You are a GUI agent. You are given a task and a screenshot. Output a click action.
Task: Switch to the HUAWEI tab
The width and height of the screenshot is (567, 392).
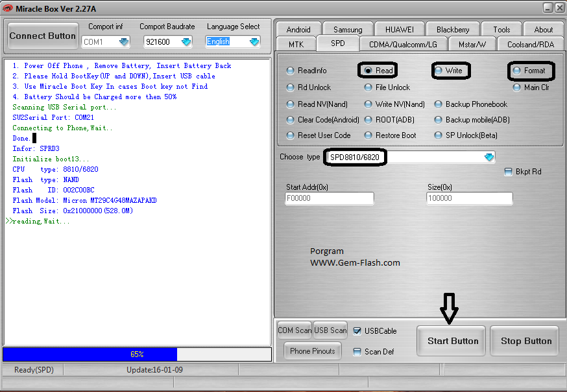[x=400, y=30]
